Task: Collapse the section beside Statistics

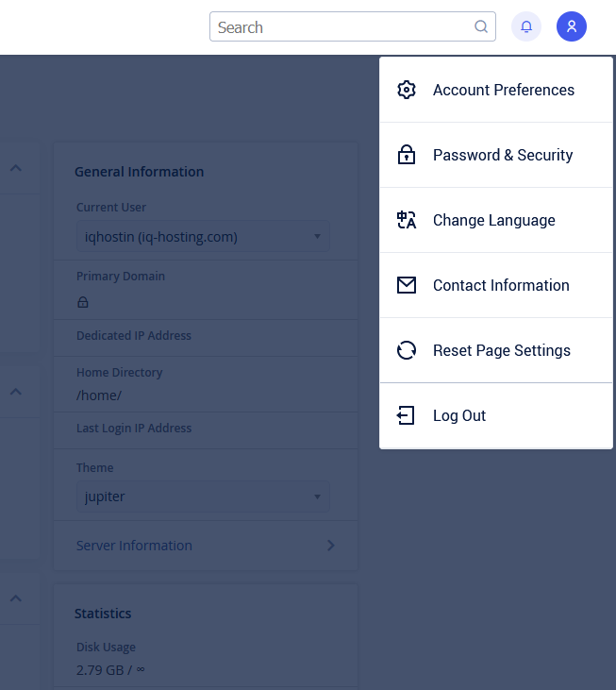Action: click(16, 597)
